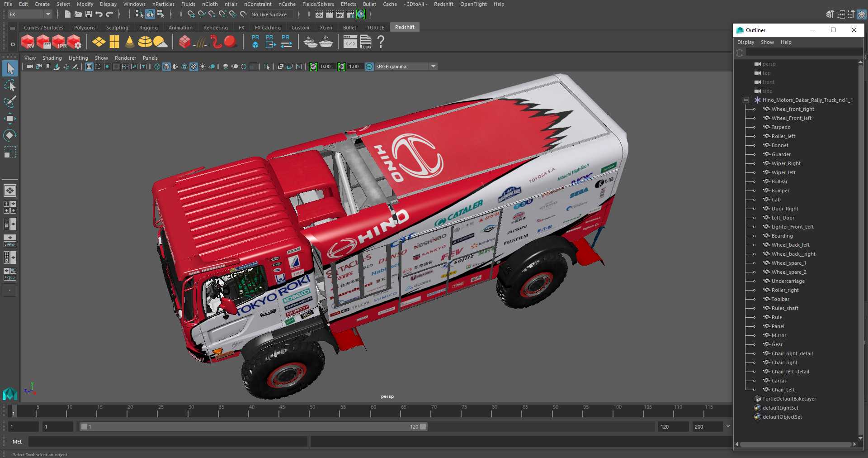The width and height of the screenshot is (868, 458).
Task: Open the shelf tab selector menu
Action: pyautogui.click(x=13, y=28)
